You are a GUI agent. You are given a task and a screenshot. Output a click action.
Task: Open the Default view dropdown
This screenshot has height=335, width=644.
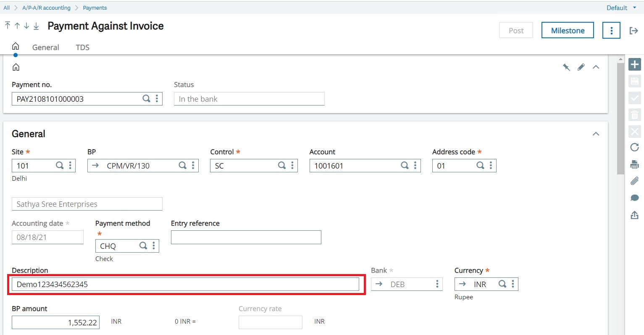tap(621, 8)
